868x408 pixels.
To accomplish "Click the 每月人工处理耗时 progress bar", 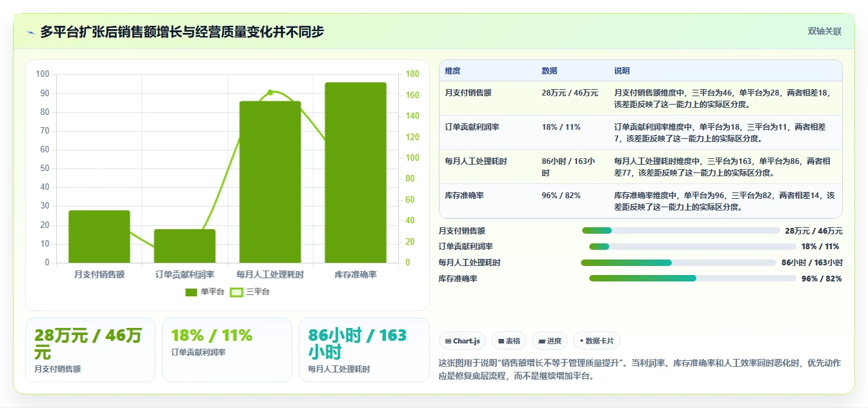I will (x=678, y=263).
